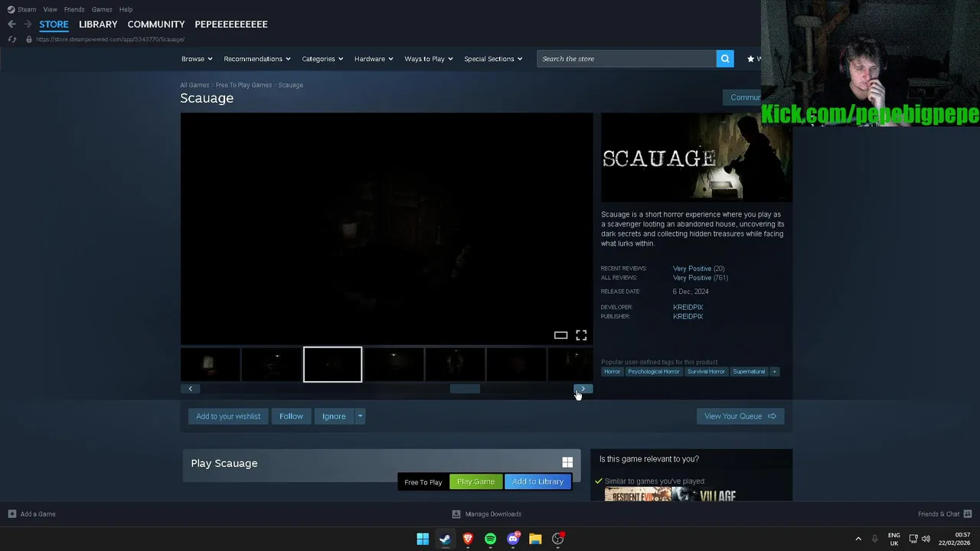980x551 pixels.
Task: Click the All Games breadcrumb link
Action: coord(194,85)
